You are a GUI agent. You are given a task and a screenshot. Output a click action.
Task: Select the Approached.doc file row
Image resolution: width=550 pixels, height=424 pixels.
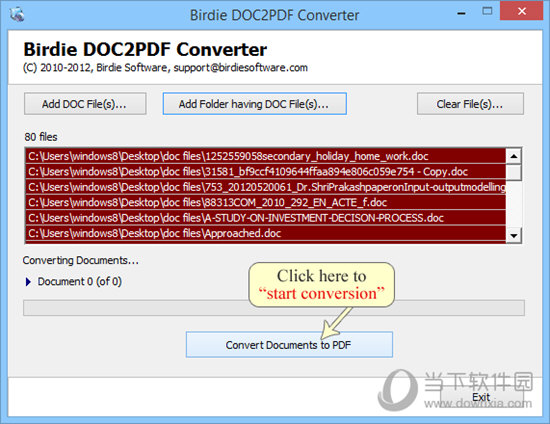coord(266,233)
